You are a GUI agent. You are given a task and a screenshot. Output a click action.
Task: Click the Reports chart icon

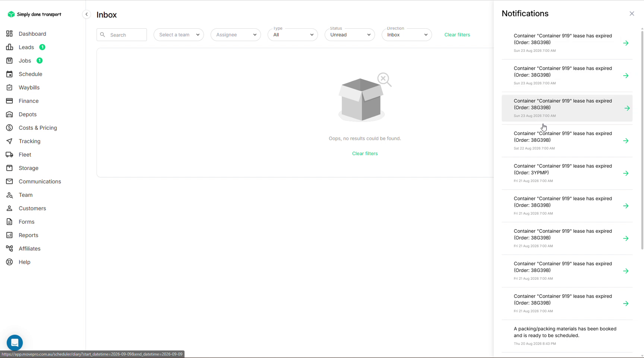tap(9, 235)
